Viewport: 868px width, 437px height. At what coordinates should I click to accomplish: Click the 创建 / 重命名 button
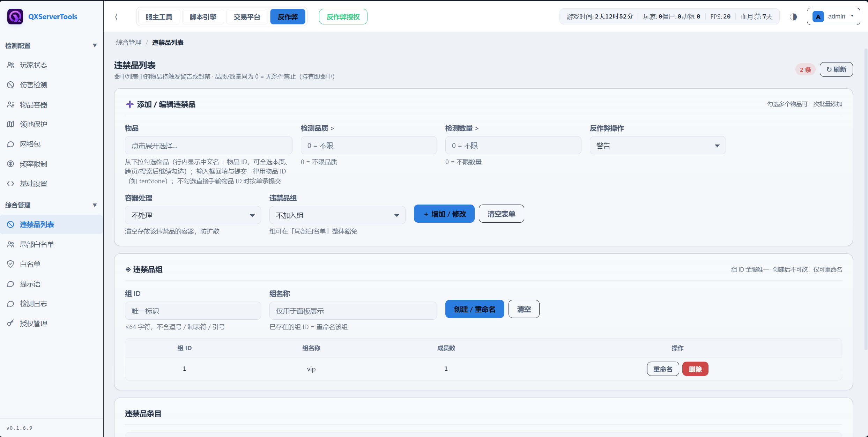[x=475, y=309]
